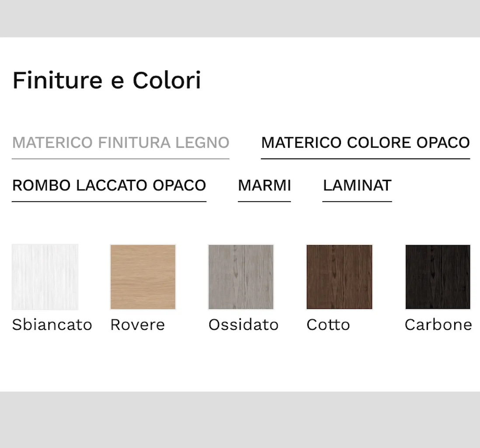Click the Ossidato text label

click(243, 325)
